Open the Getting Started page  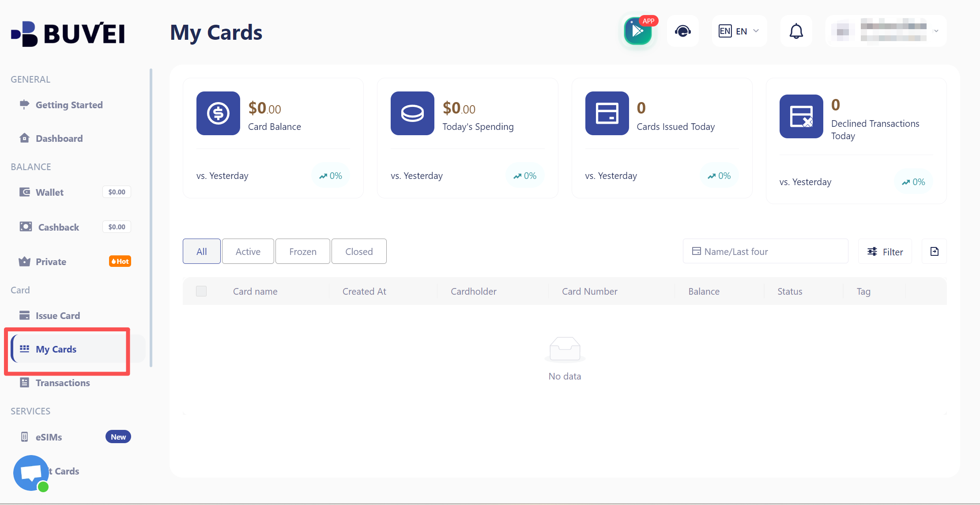click(69, 105)
